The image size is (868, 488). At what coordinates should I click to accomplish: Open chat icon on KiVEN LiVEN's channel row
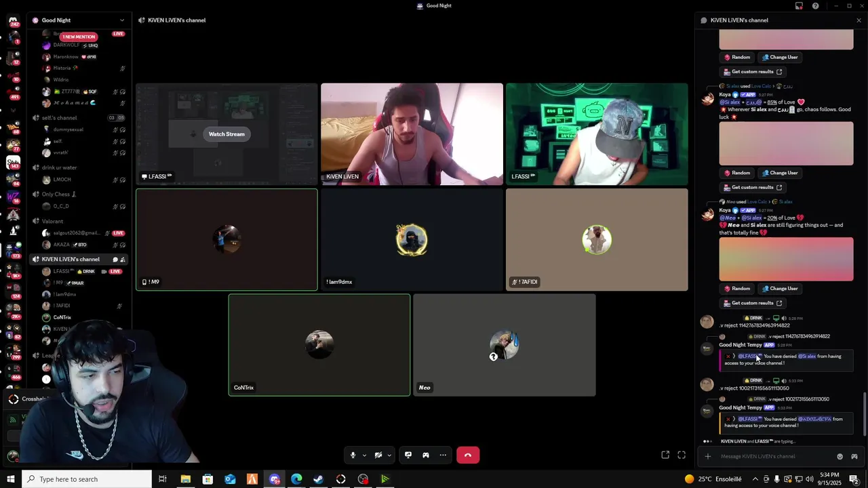point(115,260)
